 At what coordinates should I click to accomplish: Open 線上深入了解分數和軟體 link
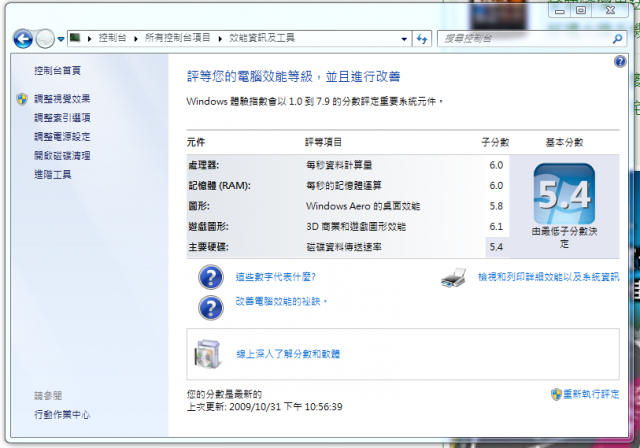[288, 354]
